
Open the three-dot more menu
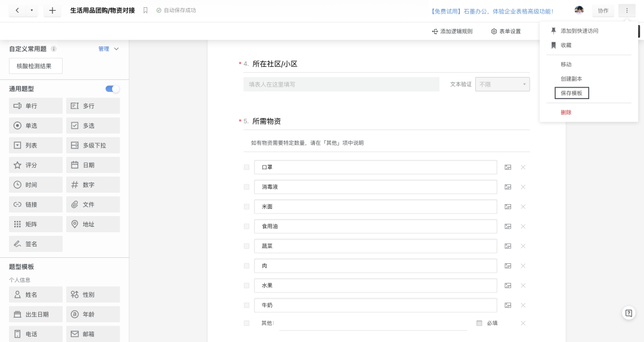coord(627,11)
